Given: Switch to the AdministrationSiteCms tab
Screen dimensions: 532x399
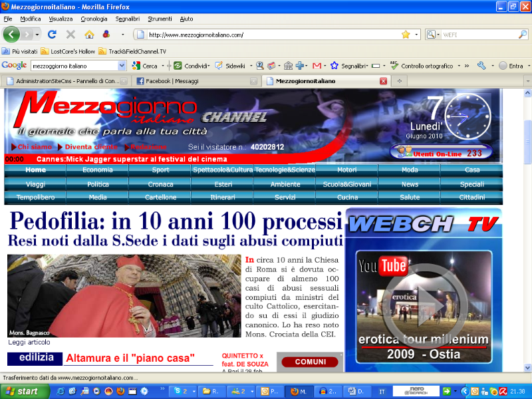Looking at the screenshot, I should (x=66, y=81).
